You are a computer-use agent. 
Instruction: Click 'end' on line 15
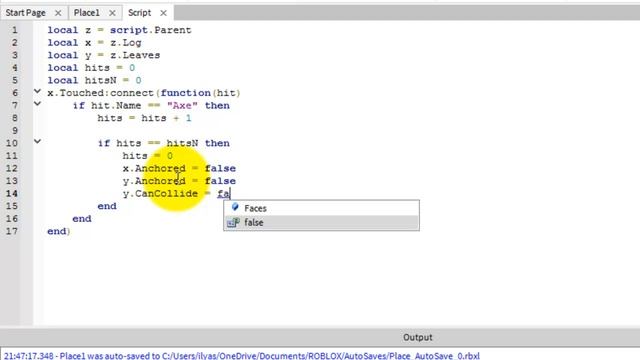(x=107, y=206)
